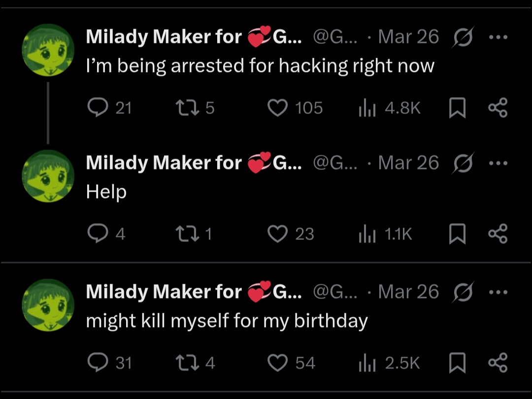Open more options on the hacking tweet

(498, 37)
